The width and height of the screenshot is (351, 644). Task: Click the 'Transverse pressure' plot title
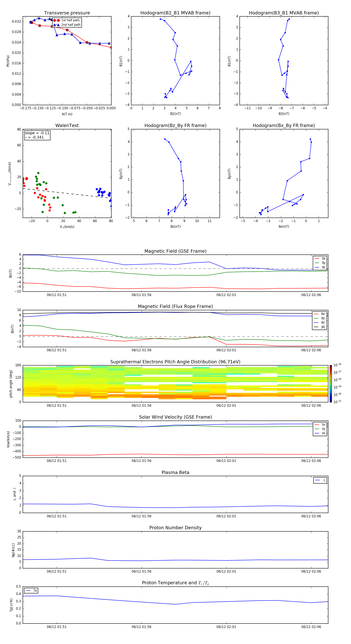point(67,13)
